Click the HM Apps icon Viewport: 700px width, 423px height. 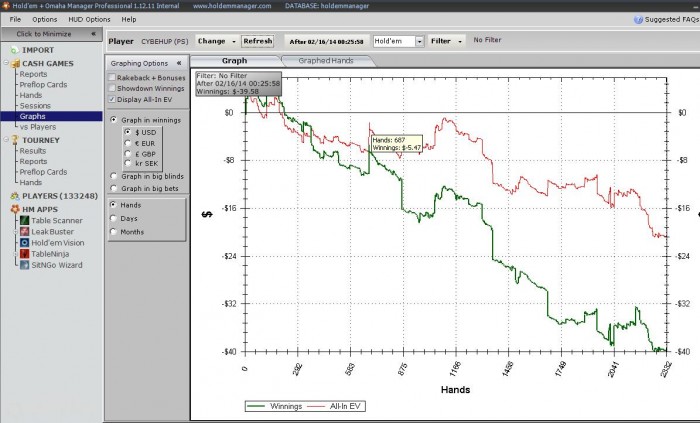coord(15,209)
